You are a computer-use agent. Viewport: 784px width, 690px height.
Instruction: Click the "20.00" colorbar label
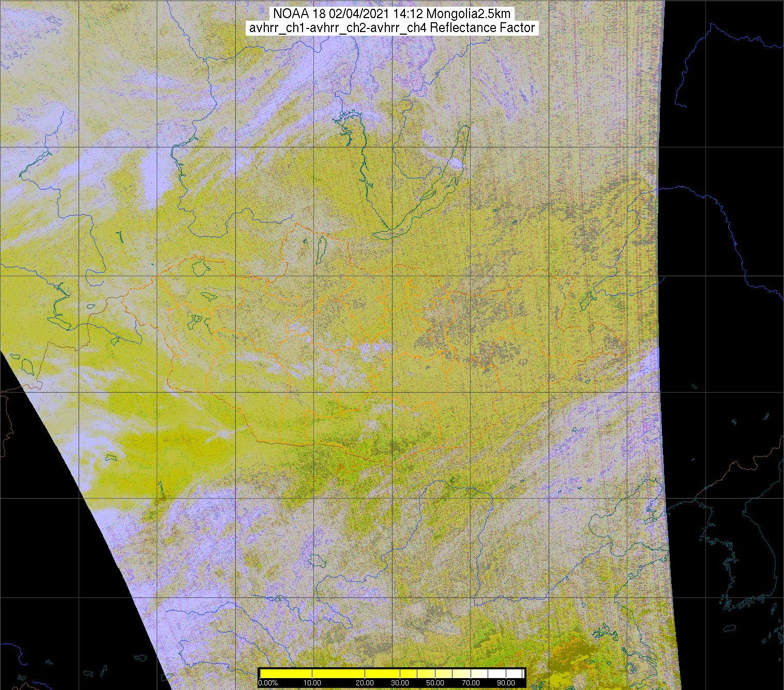click(x=365, y=683)
